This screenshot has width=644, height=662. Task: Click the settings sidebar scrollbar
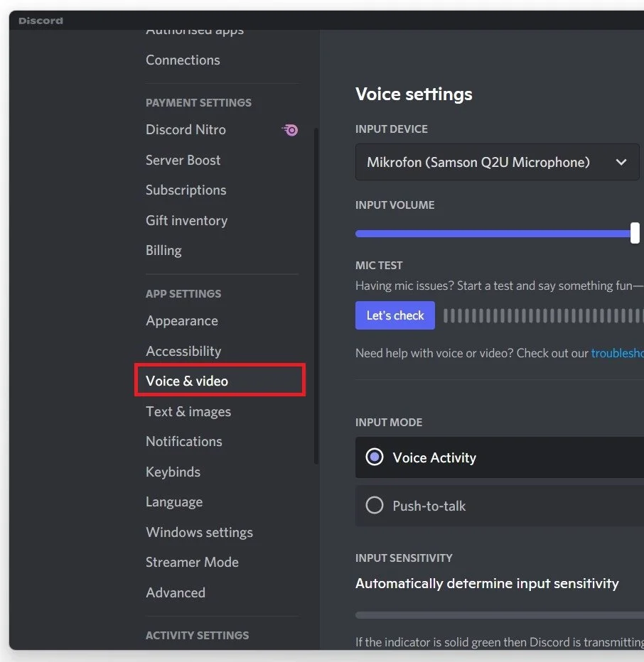click(x=316, y=295)
